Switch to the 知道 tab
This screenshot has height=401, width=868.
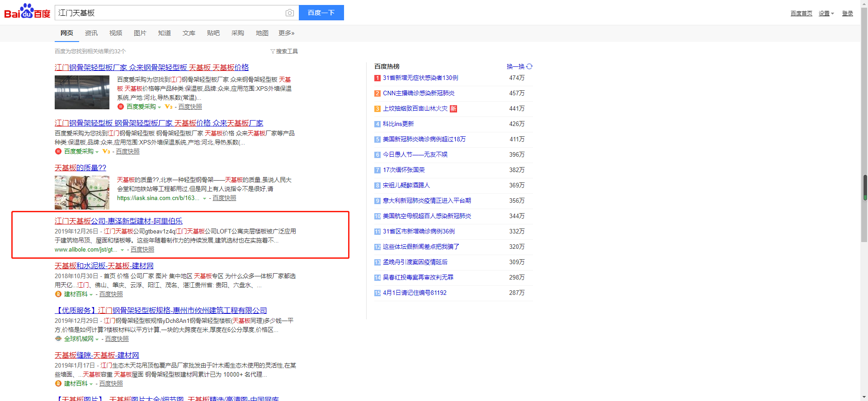point(165,33)
